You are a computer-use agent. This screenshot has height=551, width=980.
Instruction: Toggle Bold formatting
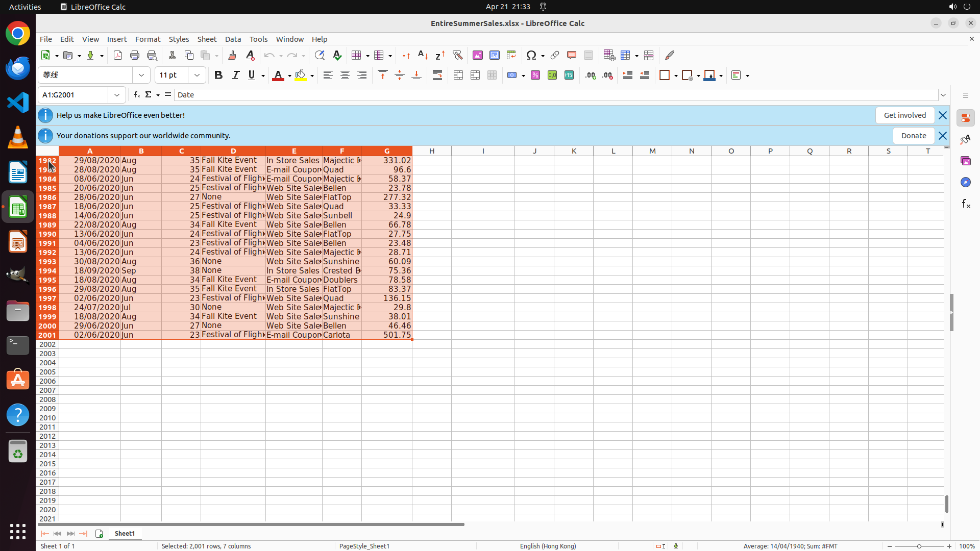coord(218,76)
